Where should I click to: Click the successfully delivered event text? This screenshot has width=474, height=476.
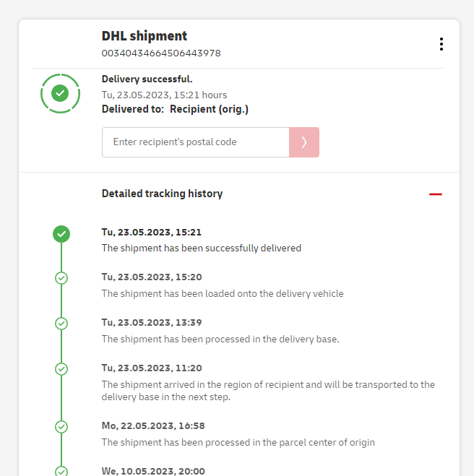(x=201, y=248)
